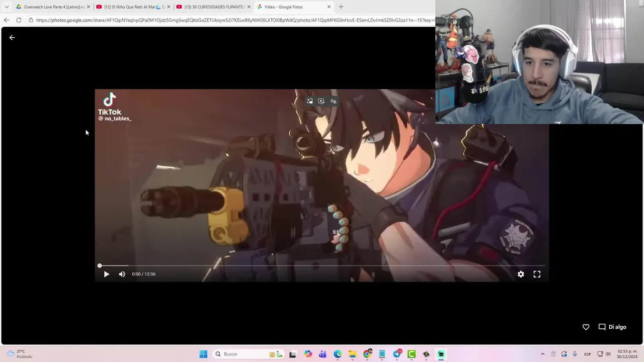The image size is (644, 362).
Task: Open the Windows Start menu
Action: coord(203,354)
